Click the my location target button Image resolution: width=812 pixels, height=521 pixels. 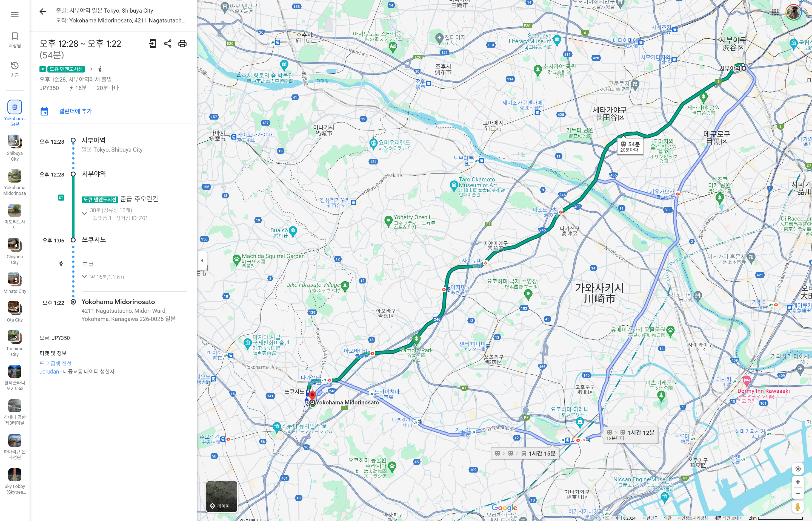click(798, 469)
